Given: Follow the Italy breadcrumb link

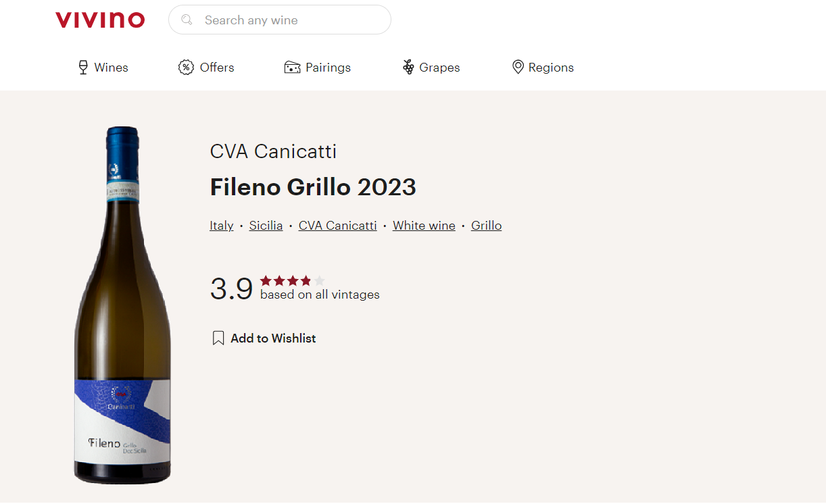Looking at the screenshot, I should pos(222,226).
